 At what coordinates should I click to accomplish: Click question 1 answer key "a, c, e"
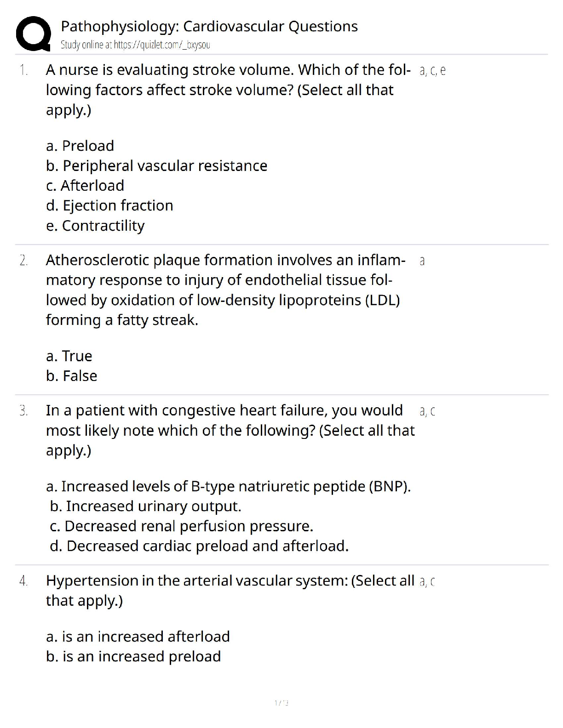432,71
